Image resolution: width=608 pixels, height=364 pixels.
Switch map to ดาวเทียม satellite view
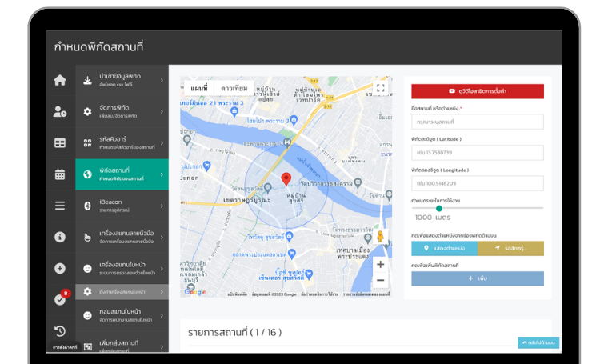pos(234,88)
